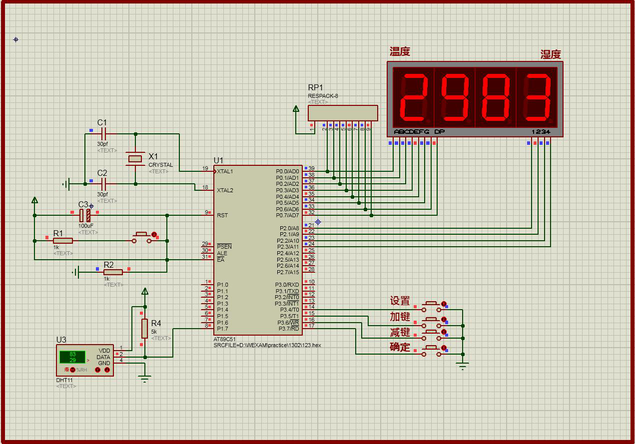The image size is (635, 444).
Task: Select the X1 crystal component
Action: pyautogui.click(x=134, y=158)
